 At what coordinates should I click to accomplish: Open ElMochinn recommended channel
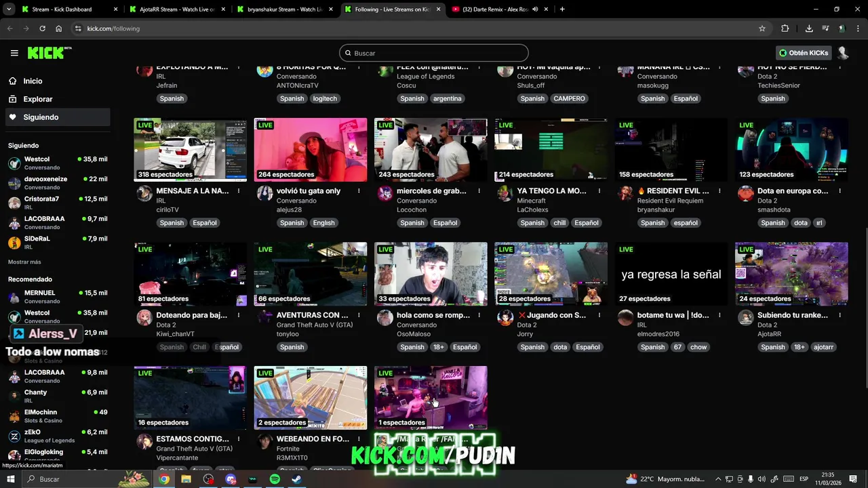point(57,416)
